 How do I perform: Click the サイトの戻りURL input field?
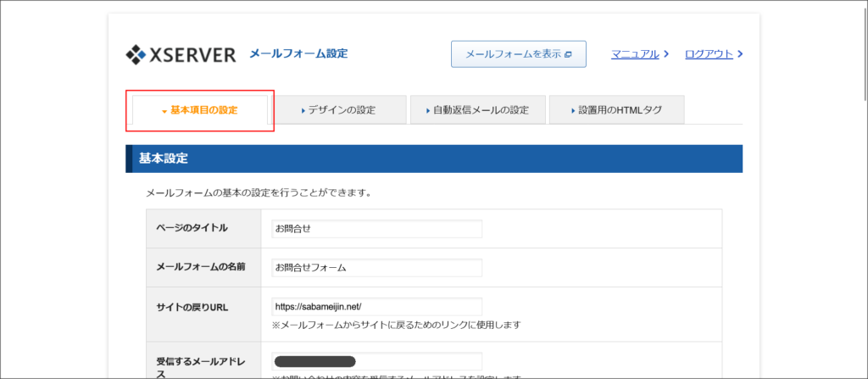[x=377, y=306]
